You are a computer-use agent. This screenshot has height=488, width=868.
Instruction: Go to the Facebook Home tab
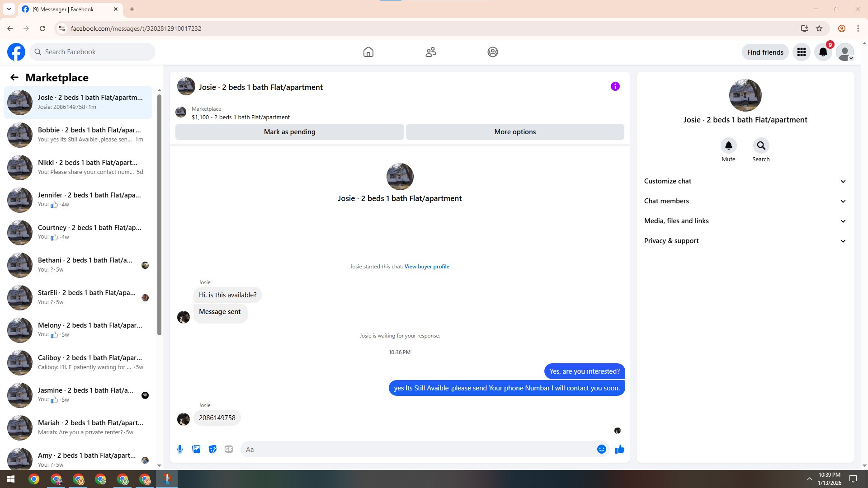point(368,52)
